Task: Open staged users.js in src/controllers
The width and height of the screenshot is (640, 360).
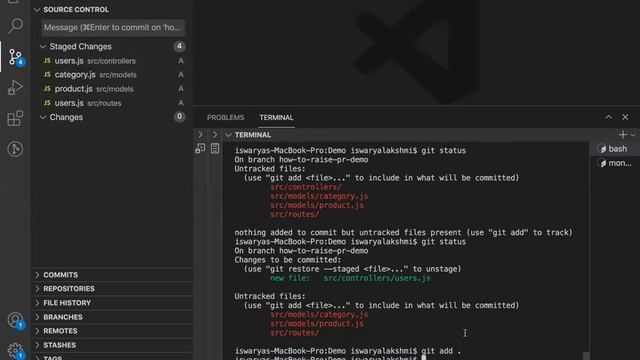Action: point(111,61)
